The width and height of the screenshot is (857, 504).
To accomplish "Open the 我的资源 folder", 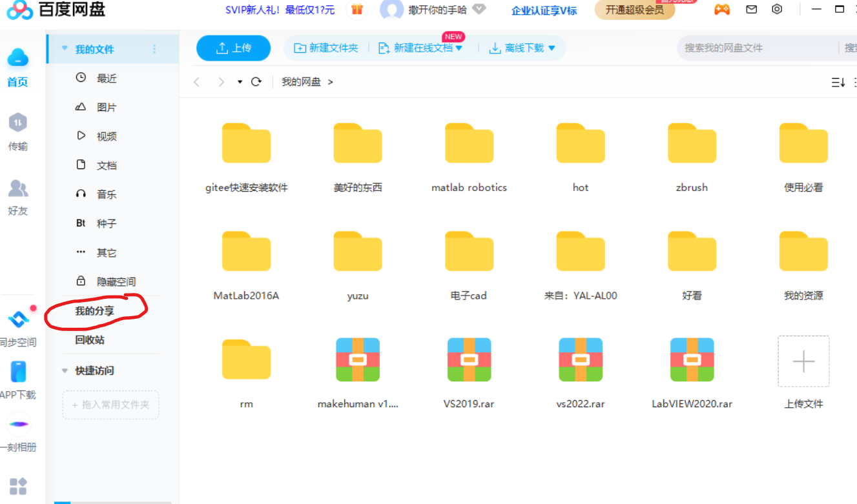I will coord(803,251).
